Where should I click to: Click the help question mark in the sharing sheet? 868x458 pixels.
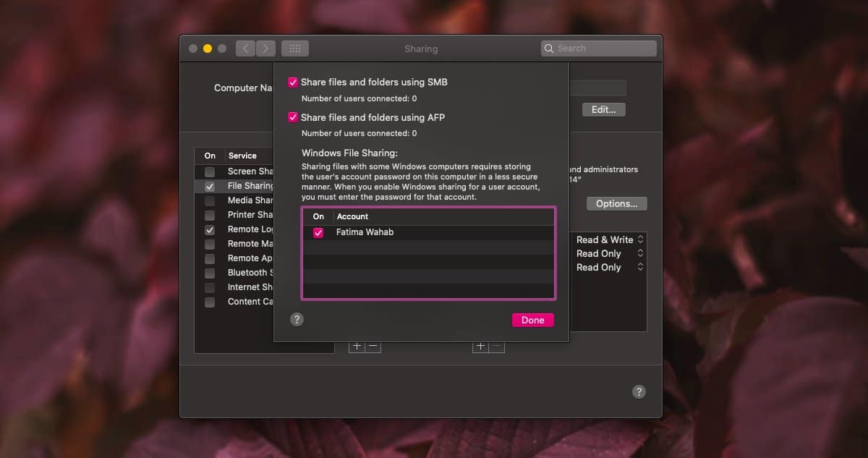click(x=297, y=319)
